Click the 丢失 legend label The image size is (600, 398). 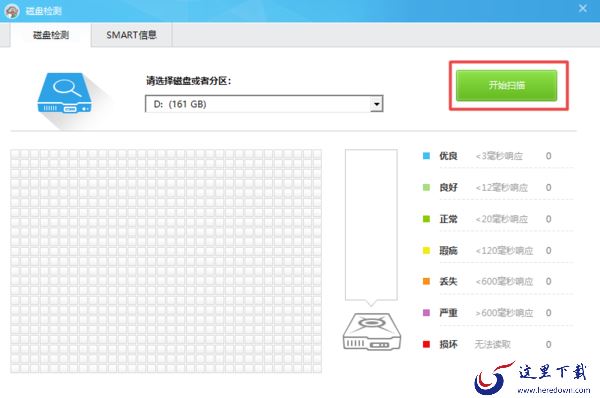(x=448, y=281)
